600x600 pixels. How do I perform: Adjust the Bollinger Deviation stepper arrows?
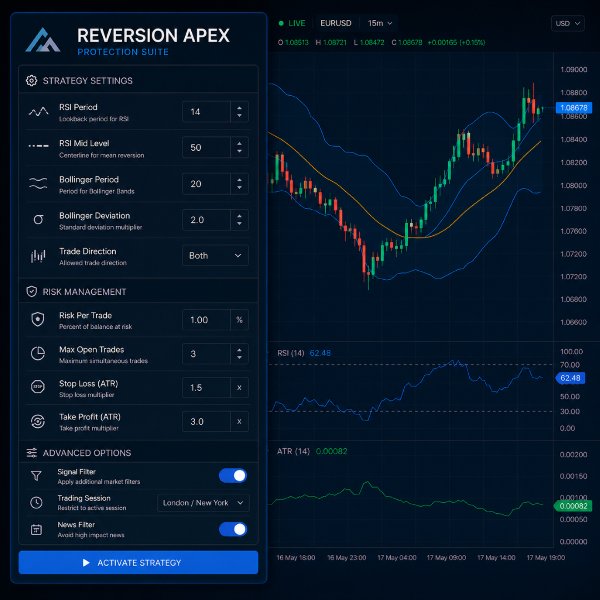240,220
